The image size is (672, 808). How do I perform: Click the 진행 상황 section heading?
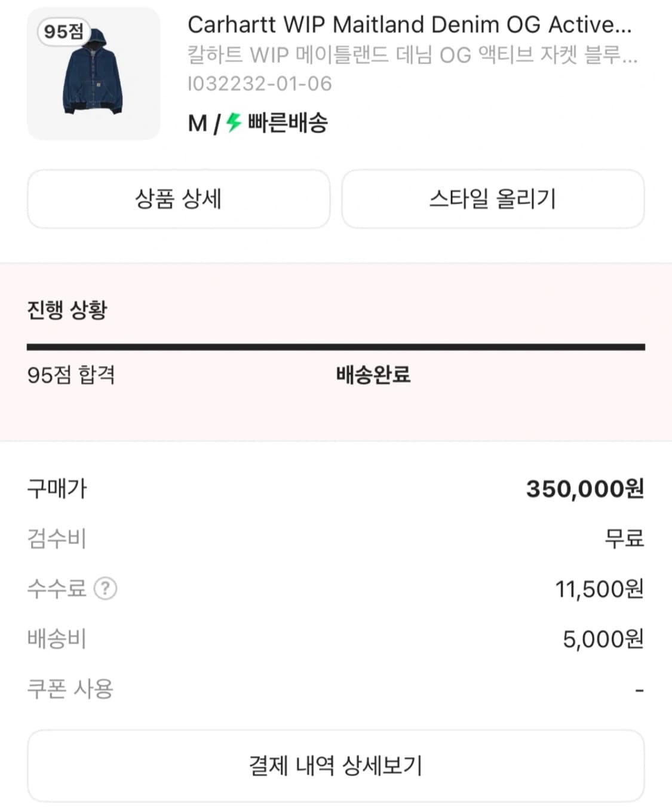tap(67, 310)
